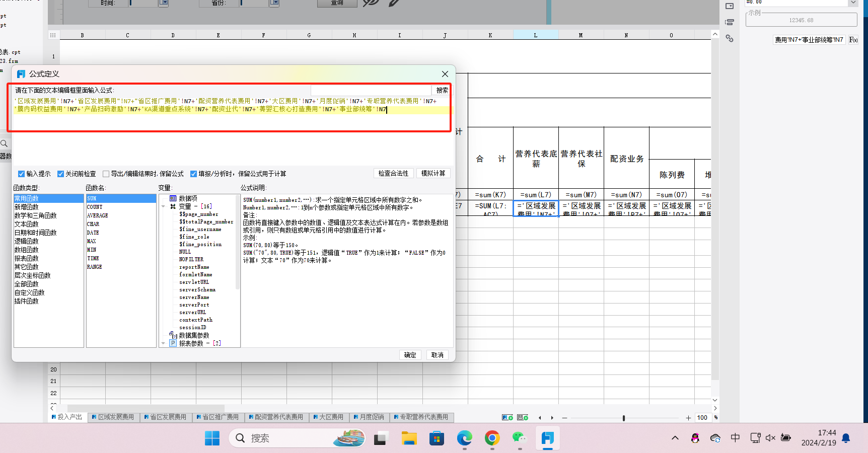Open the conditional attributes icon in sidebar

click(730, 22)
